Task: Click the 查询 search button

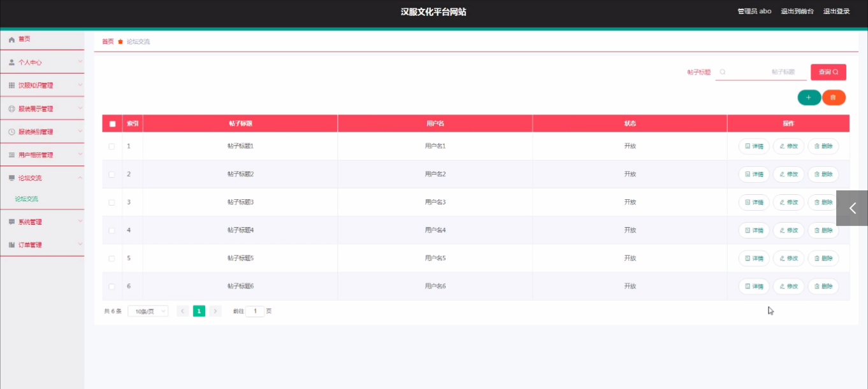Action: point(828,72)
